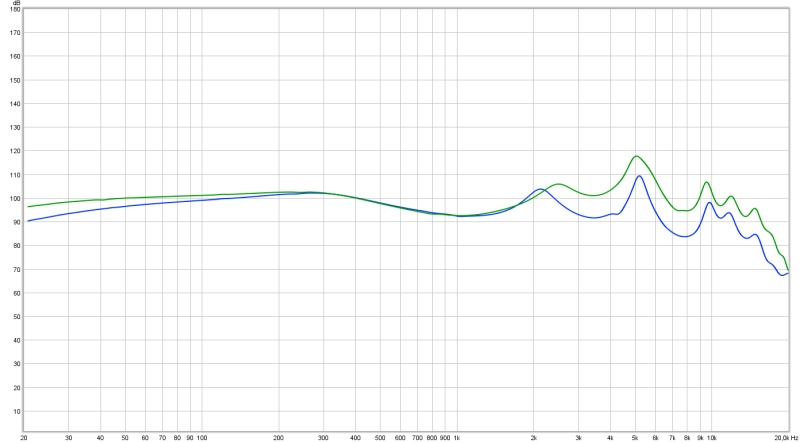Click the 2k label on the frequency axis

pyautogui.click(x=534, y=438)
